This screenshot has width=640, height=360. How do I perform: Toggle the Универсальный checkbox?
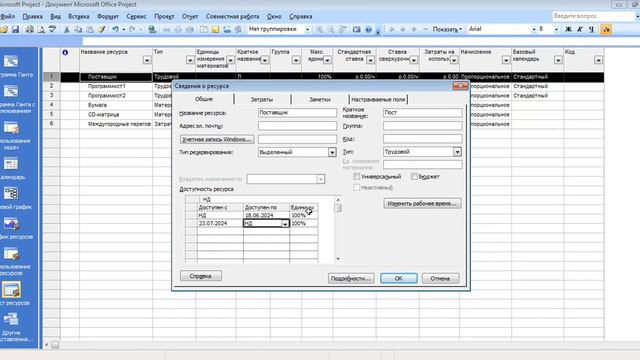[x=357, y=176]
